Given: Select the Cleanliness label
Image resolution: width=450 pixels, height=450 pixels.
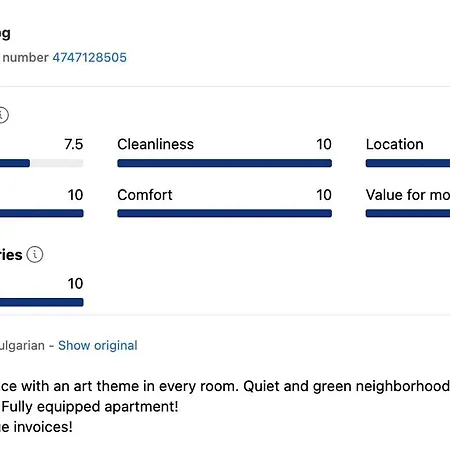Looking at the screenshot, I should pyautogui.click(x=155, y=144).
